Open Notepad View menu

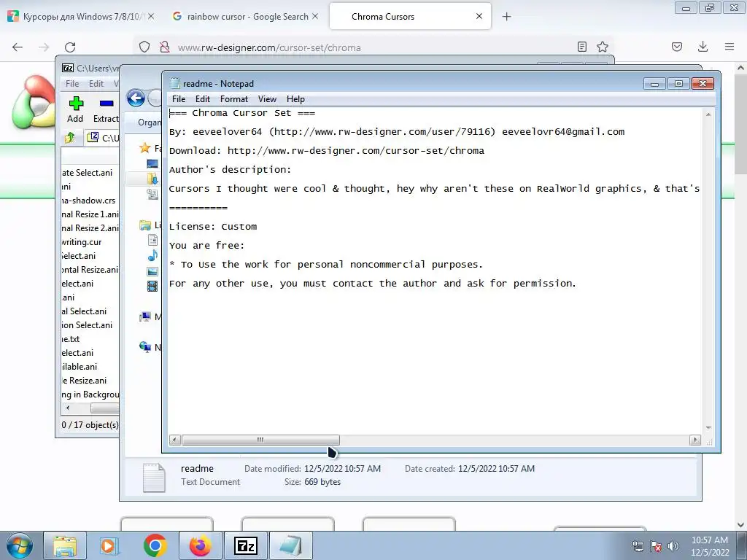coord(267,99)
